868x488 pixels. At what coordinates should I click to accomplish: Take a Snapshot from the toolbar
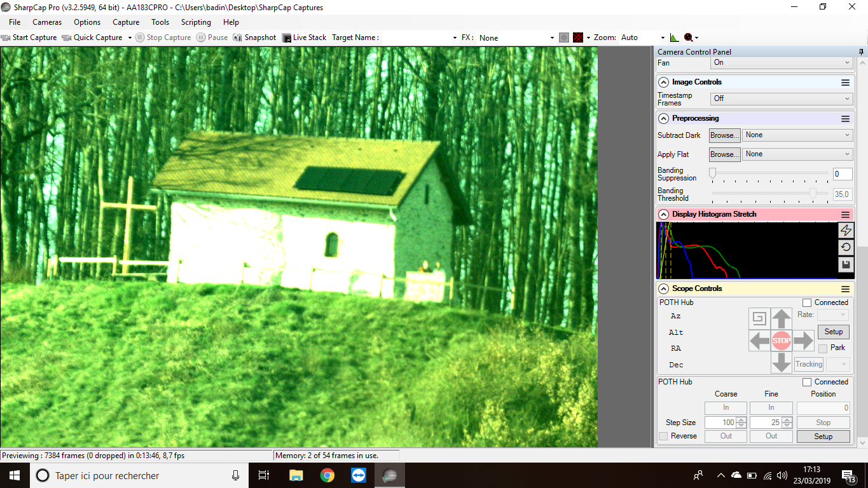coord(254,37)
